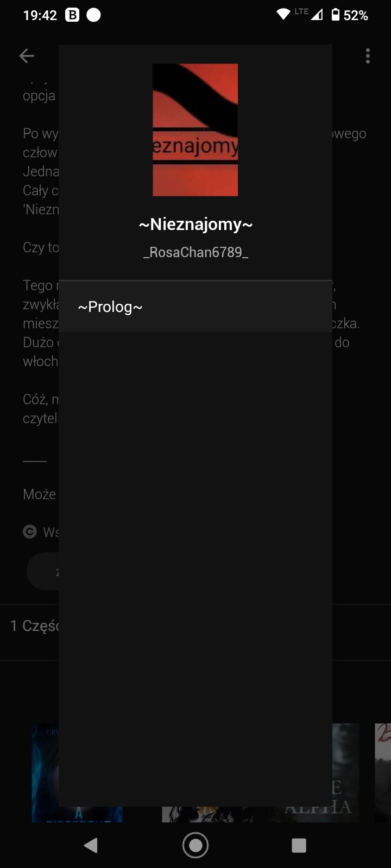Tap the Wi-Fi icon in status bar
The height and width of the screenshot is (868, 391).
pyautogui.click(x=283, y=15)
